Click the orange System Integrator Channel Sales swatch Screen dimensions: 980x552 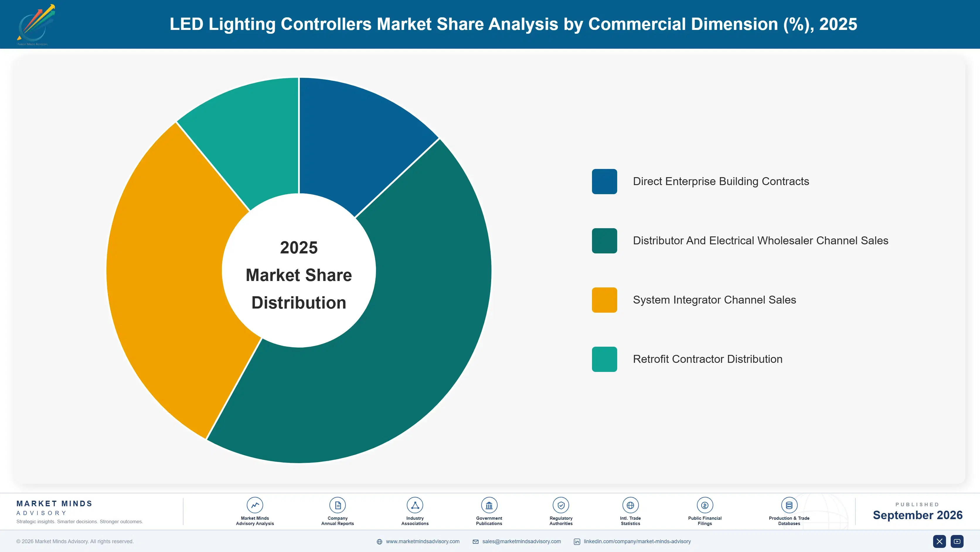pos(604,300)
